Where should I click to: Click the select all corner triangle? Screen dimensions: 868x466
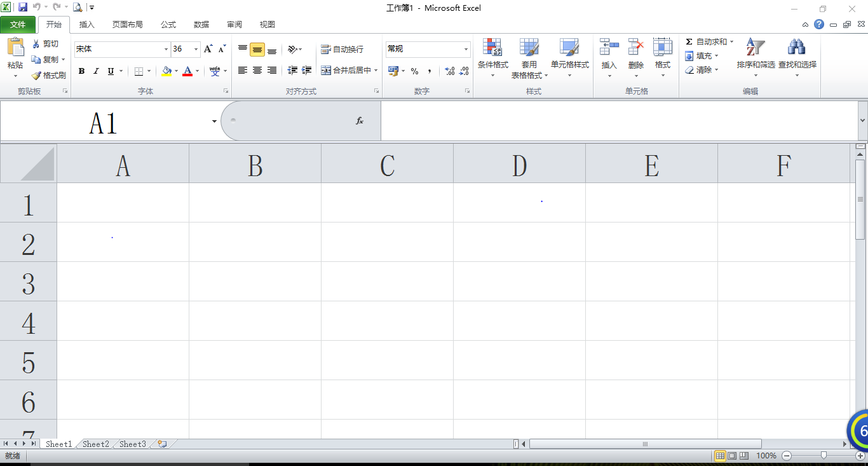pos(29,163)
